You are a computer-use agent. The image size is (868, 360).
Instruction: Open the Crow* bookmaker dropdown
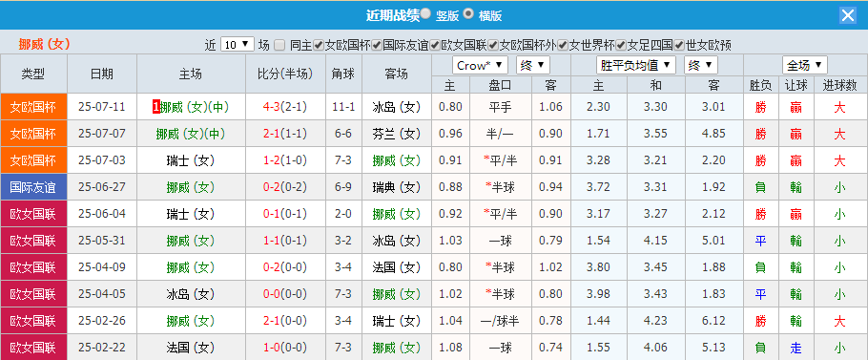pos(480,65)
